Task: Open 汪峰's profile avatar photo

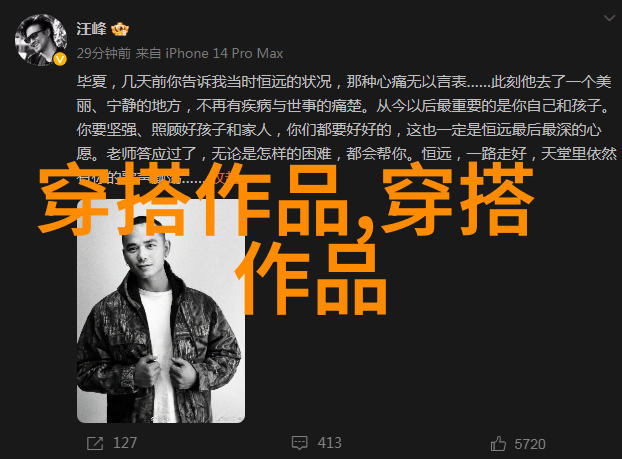Action: [40, 40]
